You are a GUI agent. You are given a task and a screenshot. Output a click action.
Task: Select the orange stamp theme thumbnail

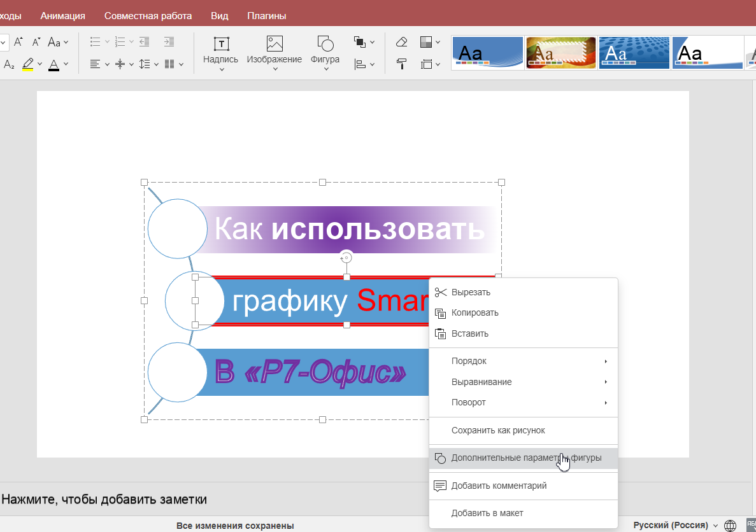(560, 53)
